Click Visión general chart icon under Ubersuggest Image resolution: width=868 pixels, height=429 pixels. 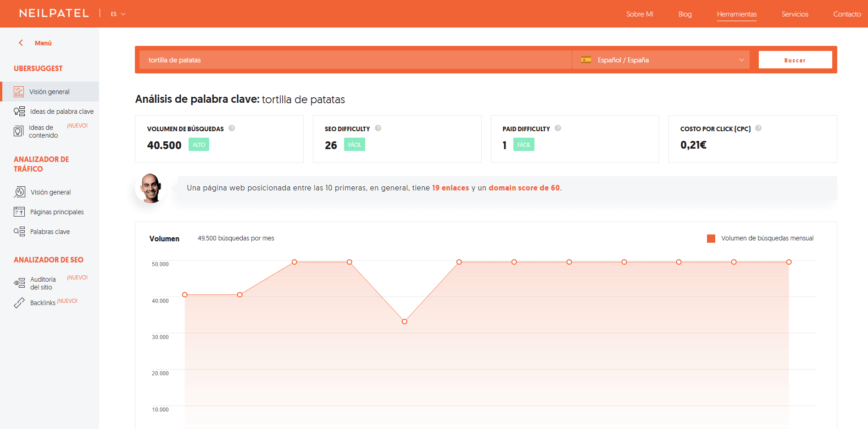tap(19, 92)
